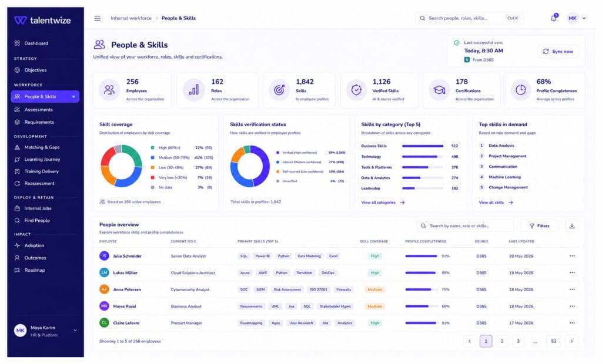Click Julia Schneider's JS avatar
Screen dimensions: 602x364
104,256
